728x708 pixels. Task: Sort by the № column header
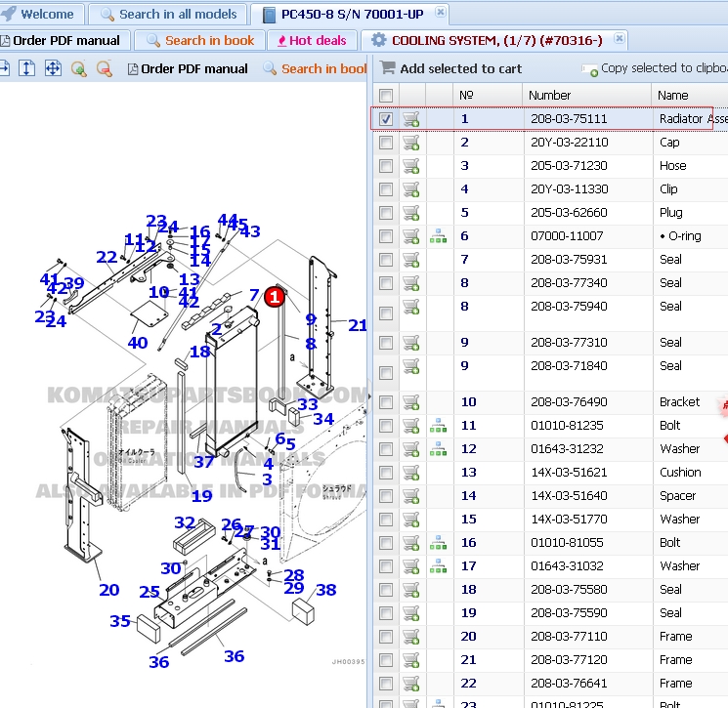click(x=488, y=96)
